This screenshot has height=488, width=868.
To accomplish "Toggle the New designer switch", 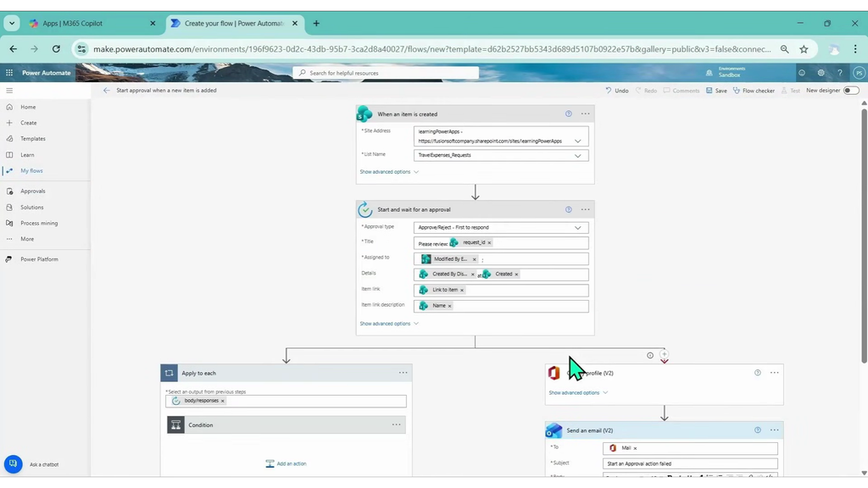I will point(851,90).
